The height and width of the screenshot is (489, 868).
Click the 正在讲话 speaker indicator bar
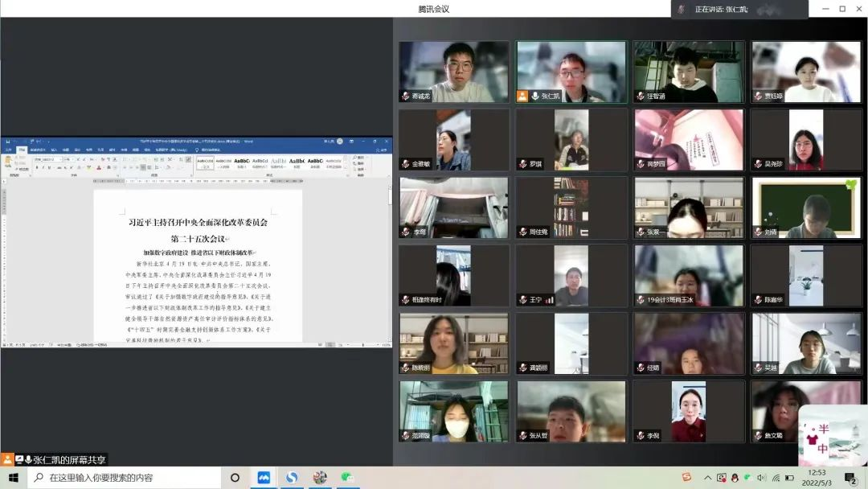pyautogui.click(x=739, y=9)
